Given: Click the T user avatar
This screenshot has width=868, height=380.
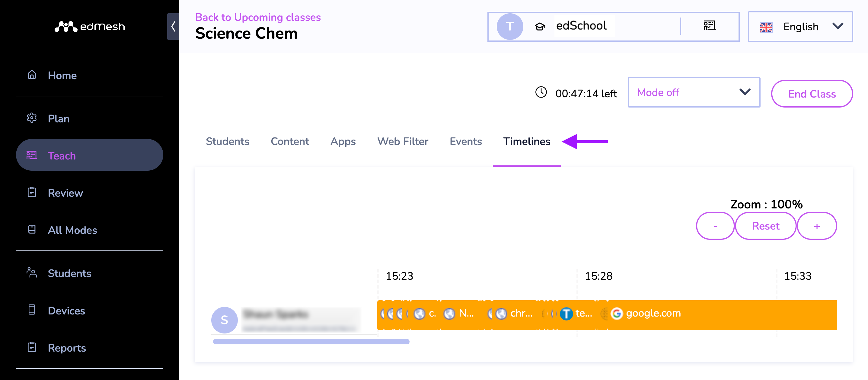Looking at the screenshot, I should pyautogui.click(x=510, y=26).
